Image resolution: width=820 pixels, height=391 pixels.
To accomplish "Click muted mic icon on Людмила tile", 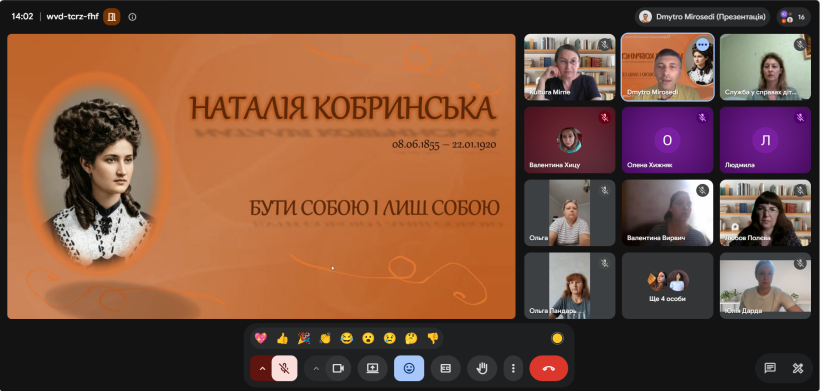I will tap(800, 118).
